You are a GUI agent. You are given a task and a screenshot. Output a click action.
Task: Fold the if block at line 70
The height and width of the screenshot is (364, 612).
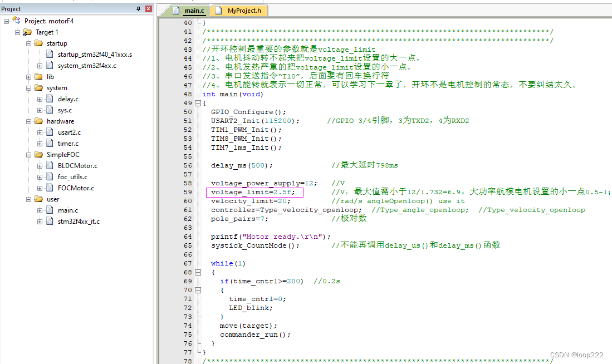click(198, 291)
